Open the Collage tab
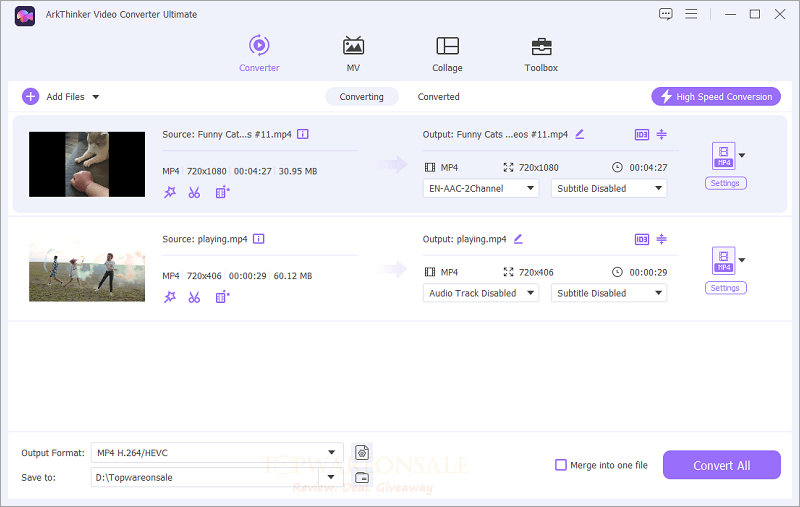Viewport: 800px width, 507px height. pos(447,54)
